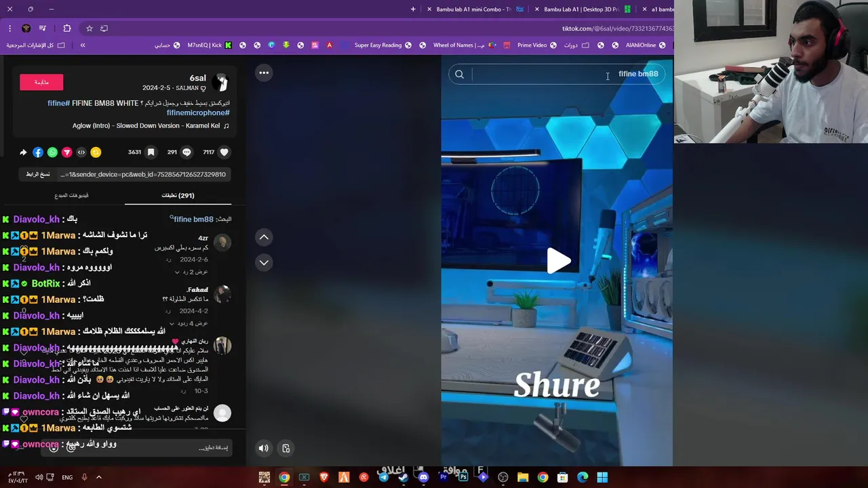868x488 pixels.
Task: Open a new browser tab with plus
Action: tap(413, 9)
